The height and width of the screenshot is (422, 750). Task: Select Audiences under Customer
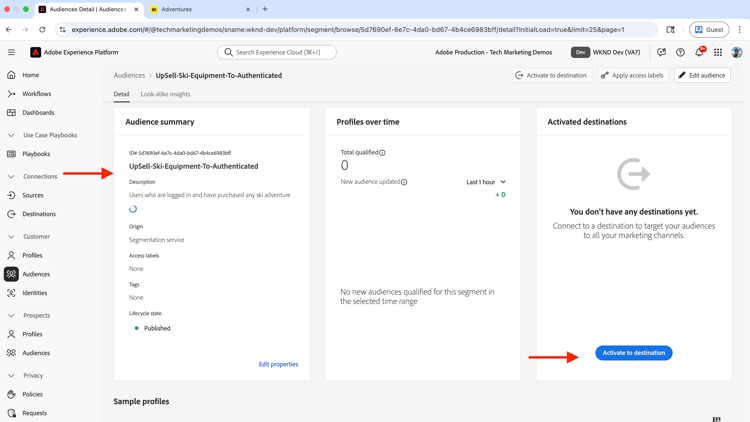coord(36,274)
